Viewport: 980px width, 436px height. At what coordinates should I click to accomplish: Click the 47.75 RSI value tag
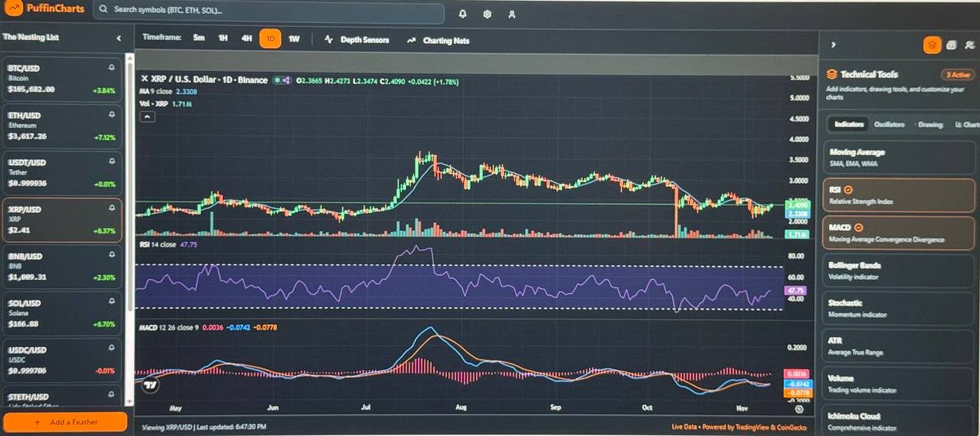click(x=795, y=290)
